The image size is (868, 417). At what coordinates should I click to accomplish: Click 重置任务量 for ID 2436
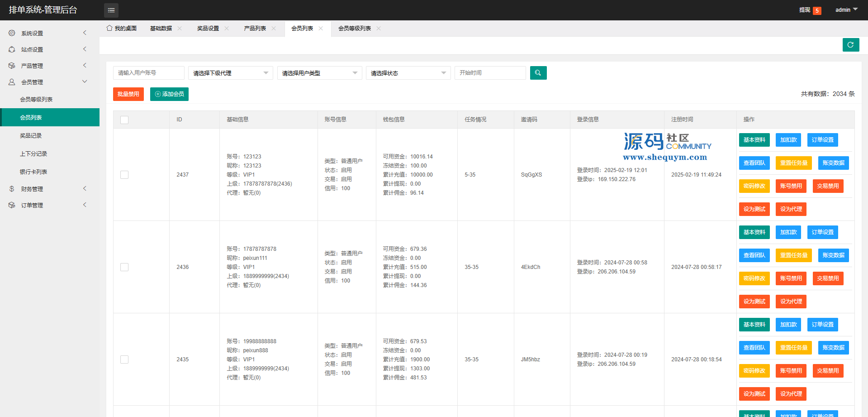coord(794,255)
